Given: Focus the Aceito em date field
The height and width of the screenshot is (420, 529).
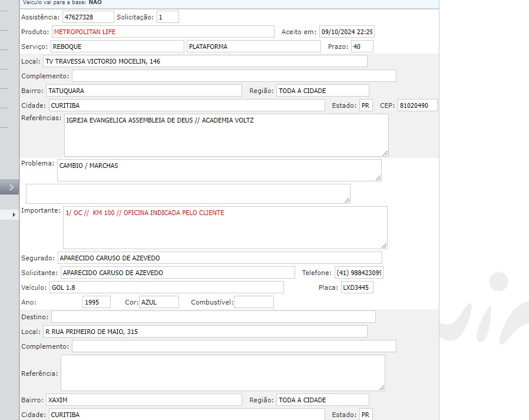Looking at the screenshot, I should pos(346,32).
